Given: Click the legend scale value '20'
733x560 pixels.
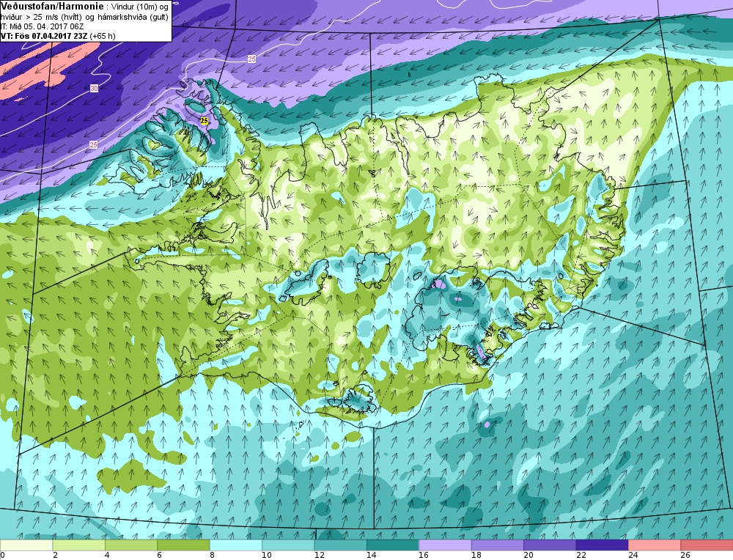Looking at the screenshot, I should (528, 556).
